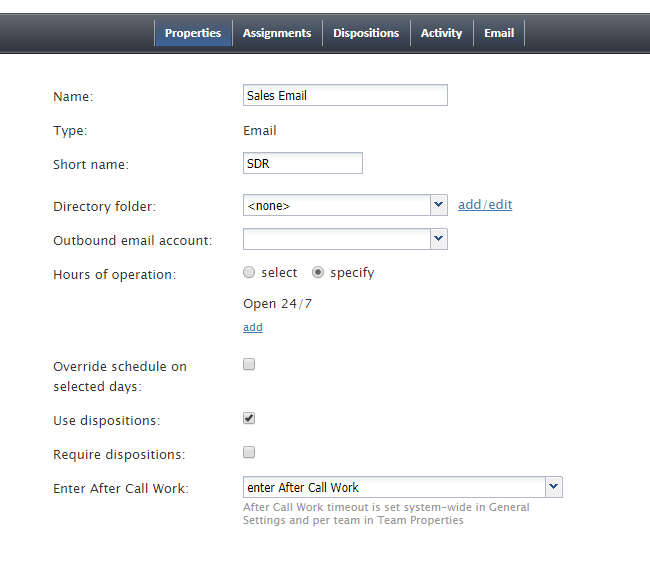This screenshot has width=650, height=563.
Task: Open the add/edit directory folder link
Action: click(485, 204)
